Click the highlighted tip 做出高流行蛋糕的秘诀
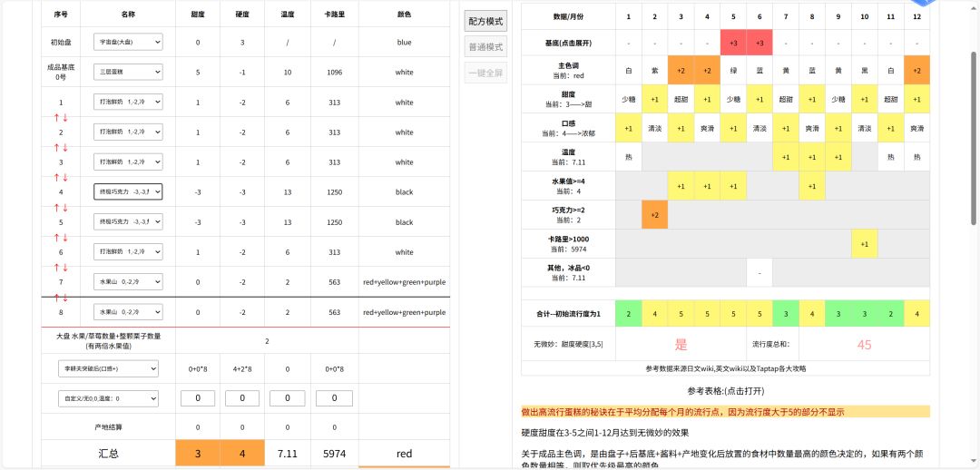 pos(725,412)
